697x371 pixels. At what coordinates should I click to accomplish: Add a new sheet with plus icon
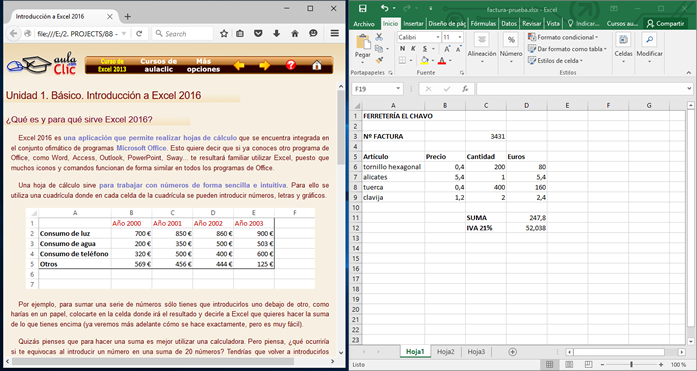point(513,351)
